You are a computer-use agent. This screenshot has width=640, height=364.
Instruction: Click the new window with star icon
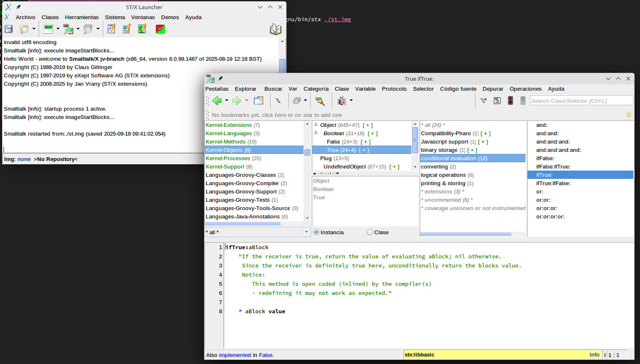(x=259, y=101)
